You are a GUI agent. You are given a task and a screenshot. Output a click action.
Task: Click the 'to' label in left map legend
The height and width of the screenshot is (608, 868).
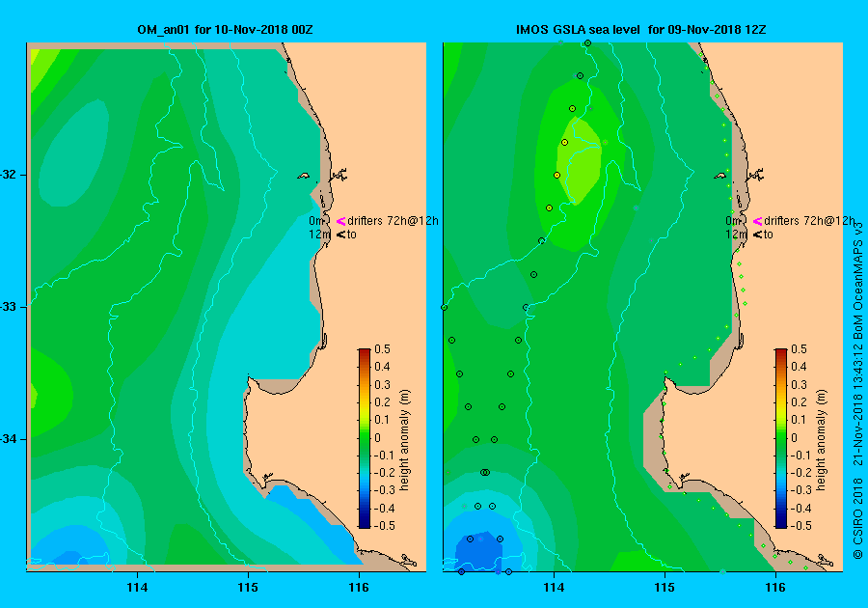click(x=352, y=235)
